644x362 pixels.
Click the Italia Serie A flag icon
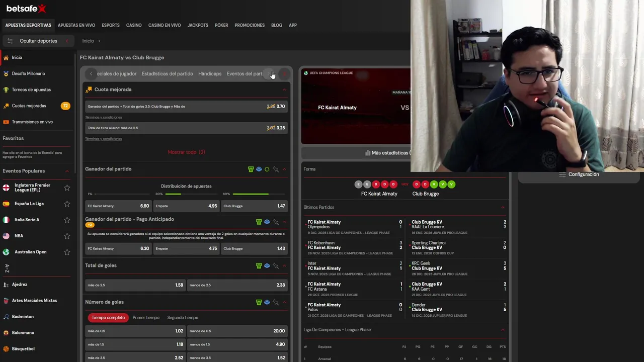[x=6, y=220]
